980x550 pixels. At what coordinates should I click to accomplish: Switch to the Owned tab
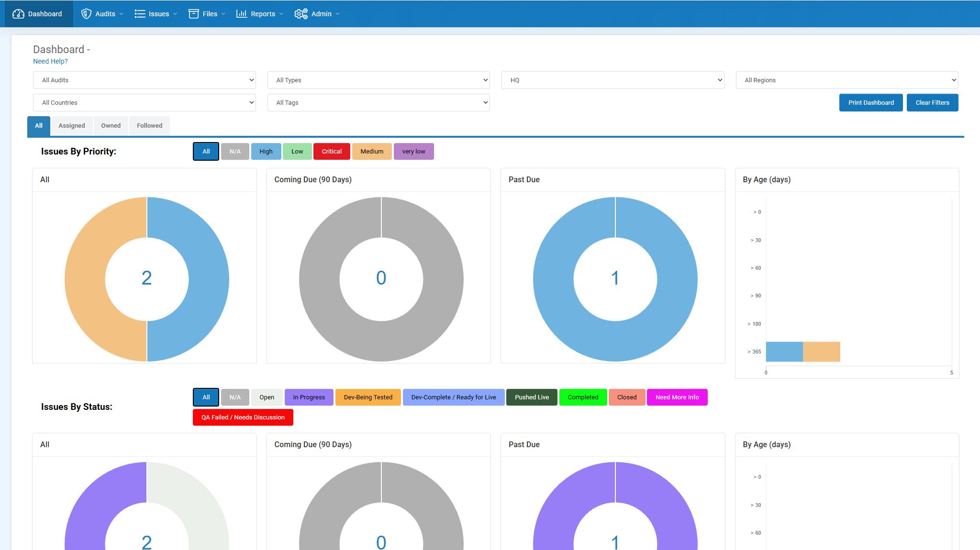pyautogui.click(x=111, y=126)
